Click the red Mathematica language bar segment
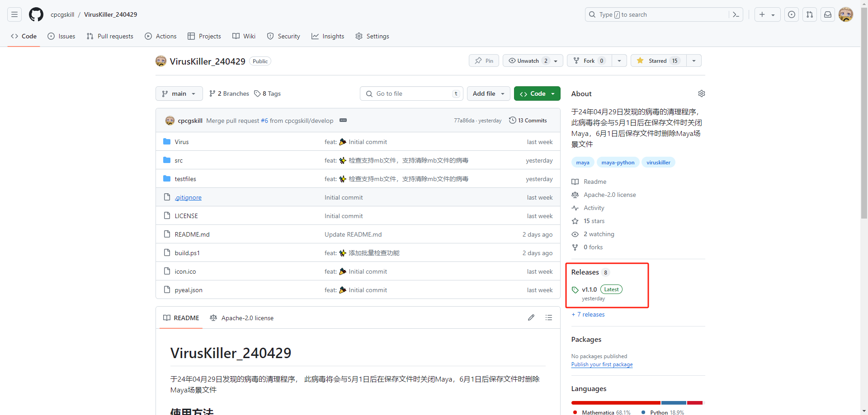Viewport: 868px width, 415px height. tap(616, 403)
